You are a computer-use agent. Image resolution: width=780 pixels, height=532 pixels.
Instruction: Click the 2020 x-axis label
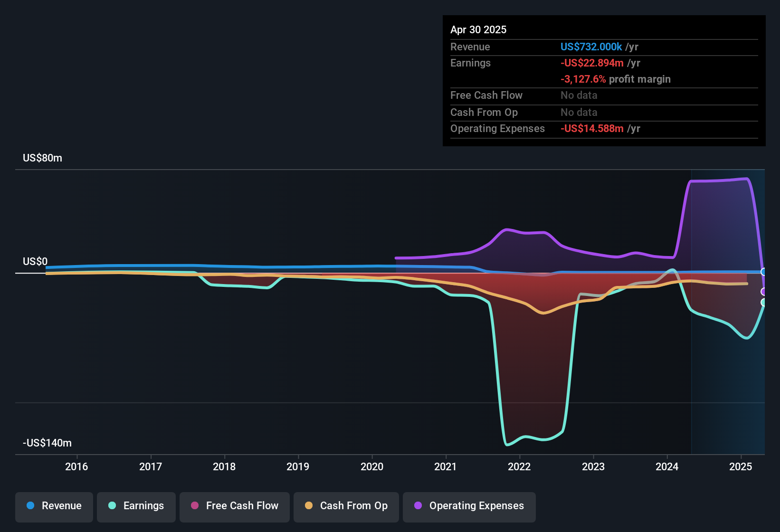[372, 466]
